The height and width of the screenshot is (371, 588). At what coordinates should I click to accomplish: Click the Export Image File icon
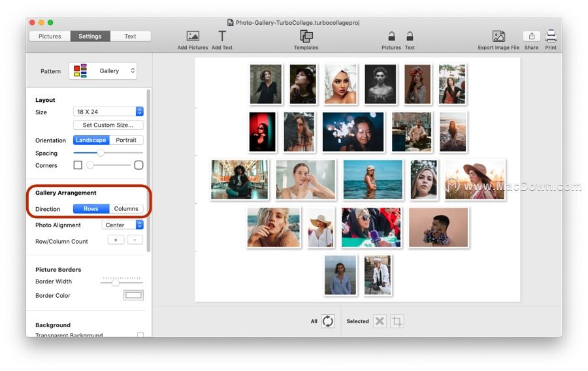498,37
